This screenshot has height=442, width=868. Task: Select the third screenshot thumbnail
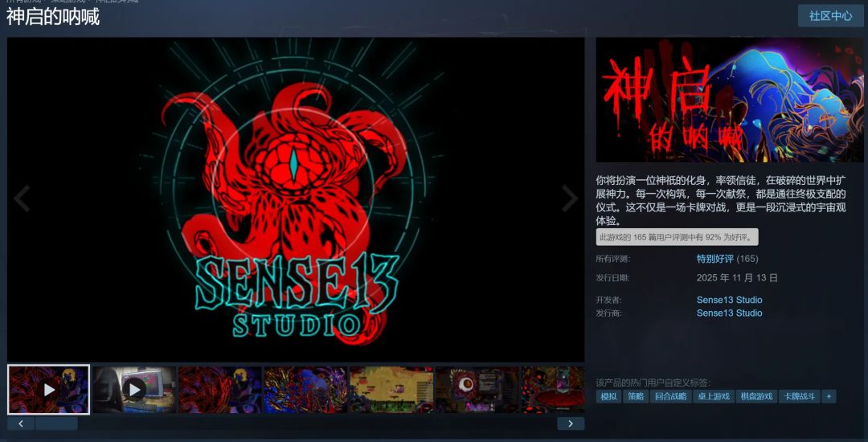(x=219, y=390)
